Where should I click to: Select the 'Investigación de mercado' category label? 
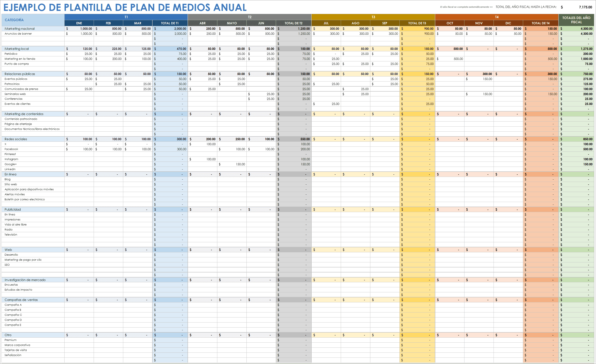pyautogui.click(x=25, y=280)
